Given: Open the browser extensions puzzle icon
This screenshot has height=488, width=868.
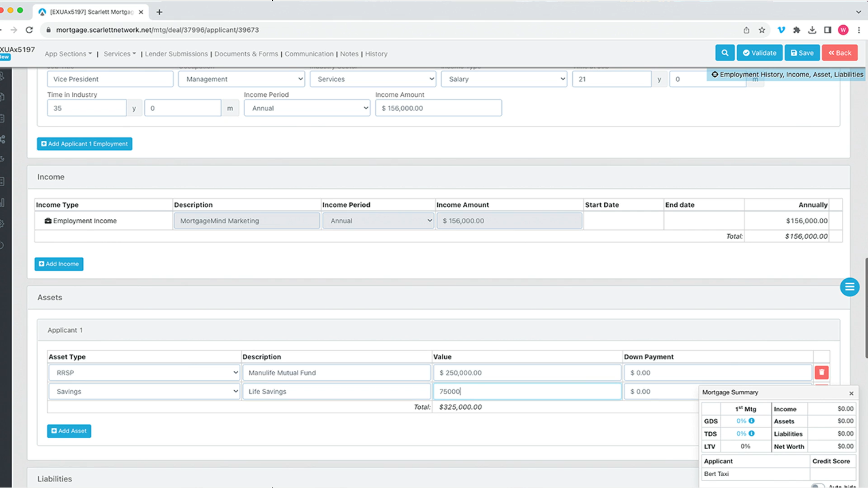Looking at the screenshot, I should point(797,30).
